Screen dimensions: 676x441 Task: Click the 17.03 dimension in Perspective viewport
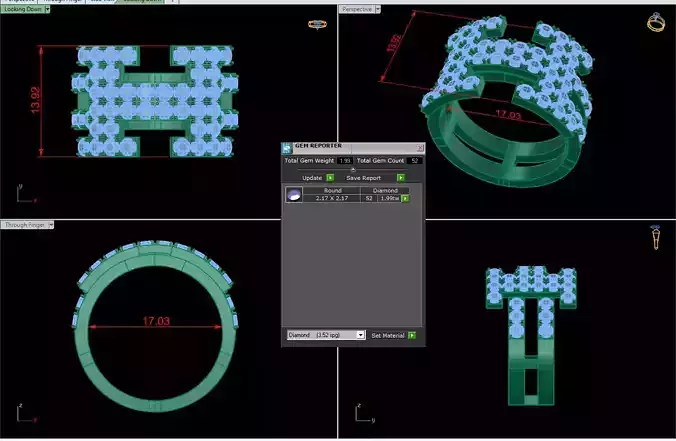(508, 115)
